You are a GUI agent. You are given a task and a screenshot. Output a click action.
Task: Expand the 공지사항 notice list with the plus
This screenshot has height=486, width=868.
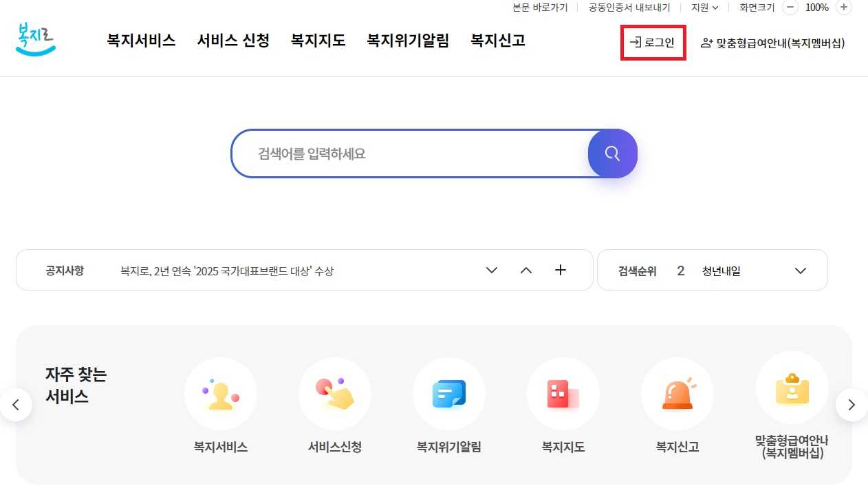[x=561, y=271]
